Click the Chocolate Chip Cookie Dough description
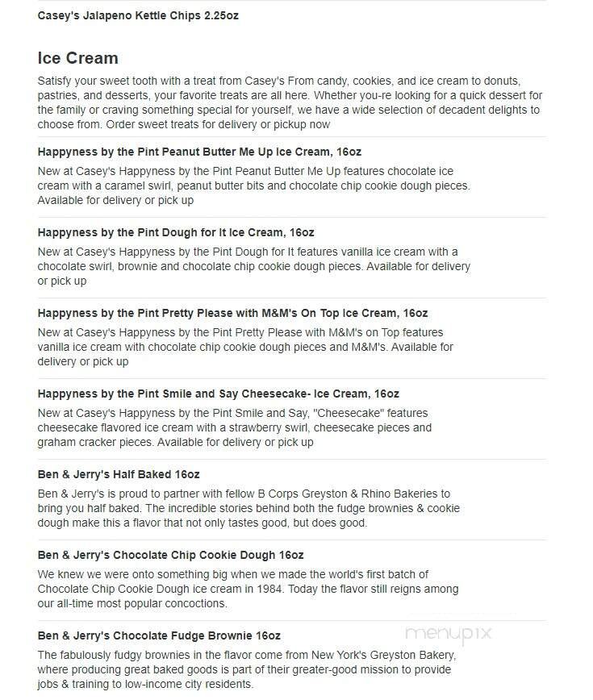Viewport: 593px width, 700px height. point(248,589)
